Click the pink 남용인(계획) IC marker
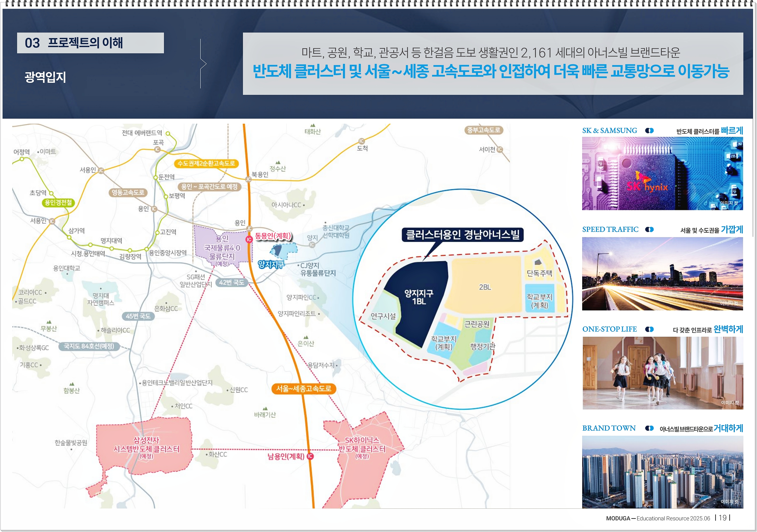 310,456
